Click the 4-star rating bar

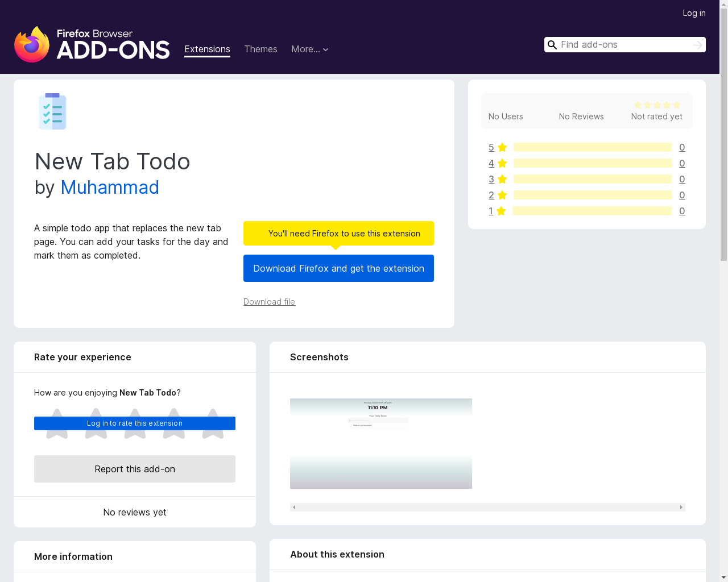(x=593, y=163)
